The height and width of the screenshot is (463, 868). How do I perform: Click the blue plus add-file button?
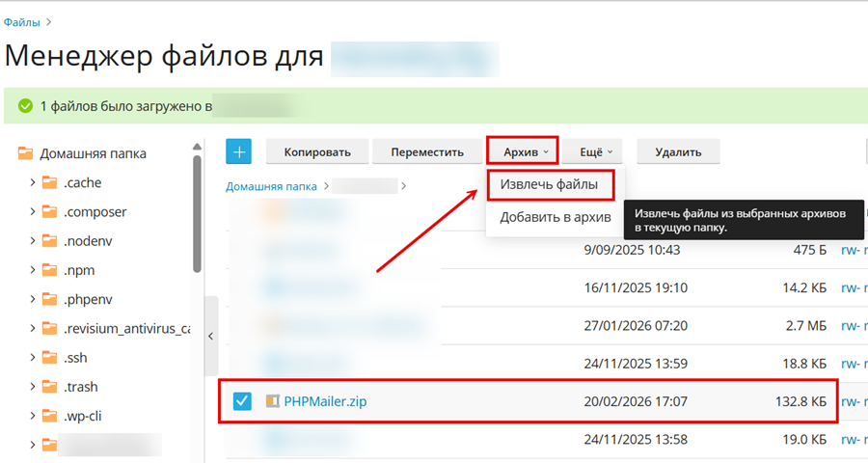coord(238,151)
